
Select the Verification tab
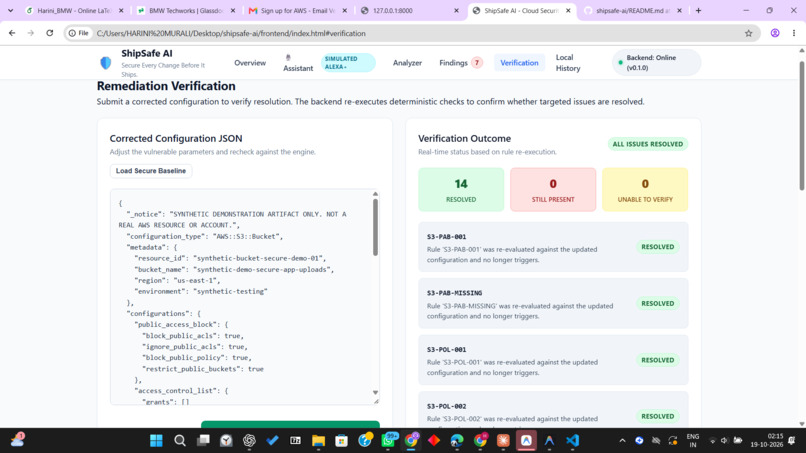pyautogui.click(x=519, y=63)
